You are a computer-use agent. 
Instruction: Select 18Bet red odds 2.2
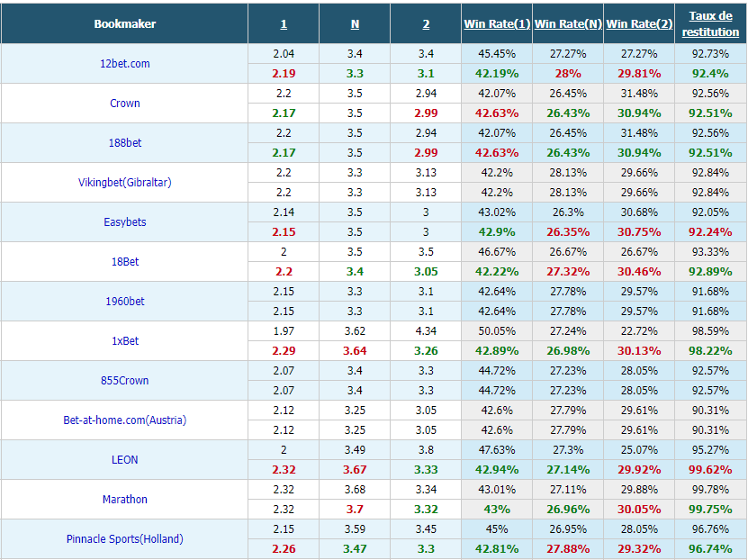(x=284, y=271)
